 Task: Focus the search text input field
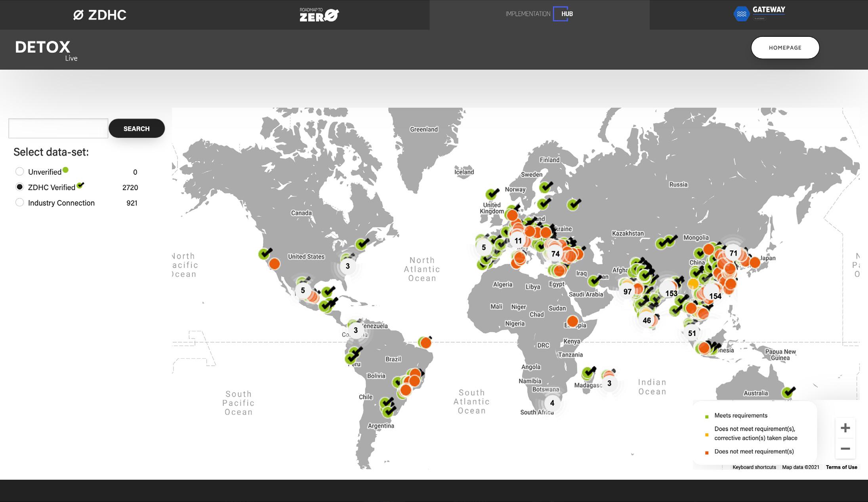[x=58, y=128]
